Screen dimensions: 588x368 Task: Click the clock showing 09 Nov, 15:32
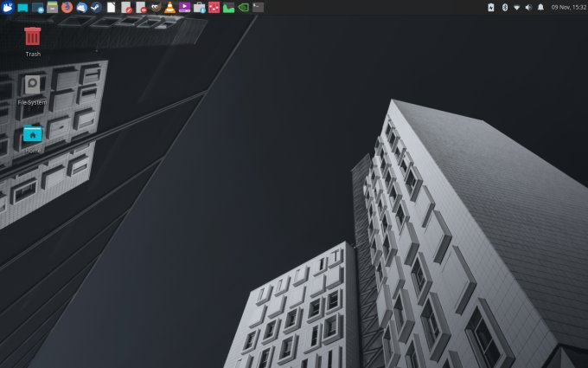tap(567, 7)
